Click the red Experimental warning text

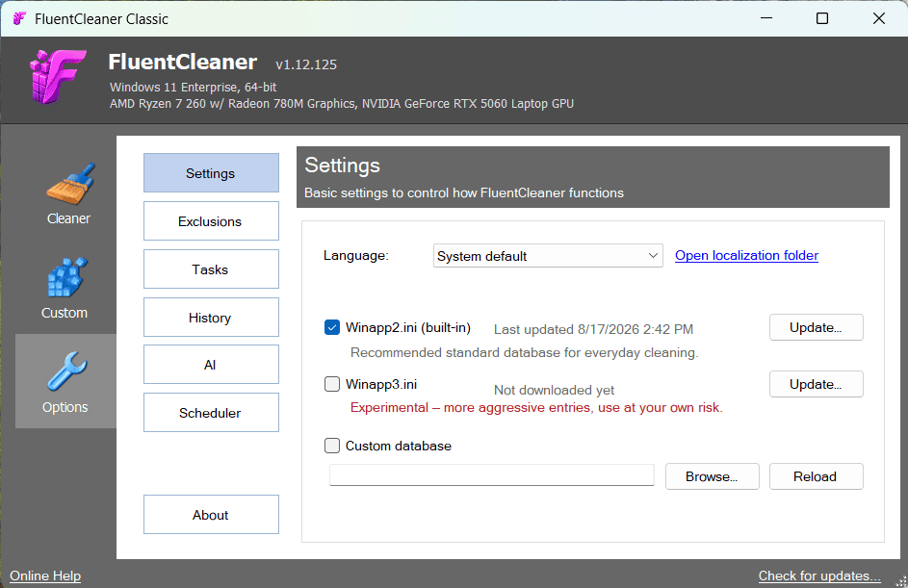coord(536,407)
